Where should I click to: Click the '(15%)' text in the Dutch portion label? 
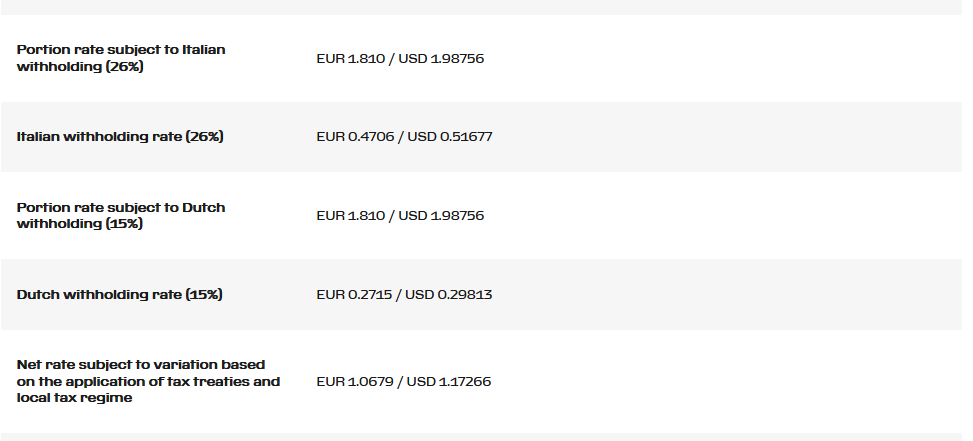coord(124,223)
